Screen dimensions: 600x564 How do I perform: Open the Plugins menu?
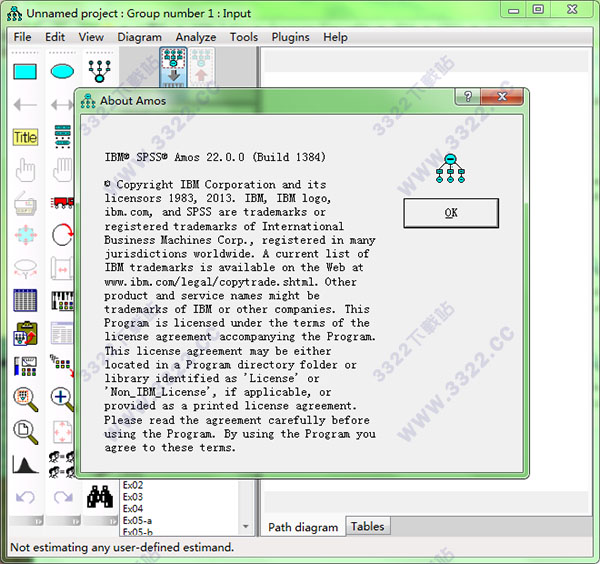290,37
